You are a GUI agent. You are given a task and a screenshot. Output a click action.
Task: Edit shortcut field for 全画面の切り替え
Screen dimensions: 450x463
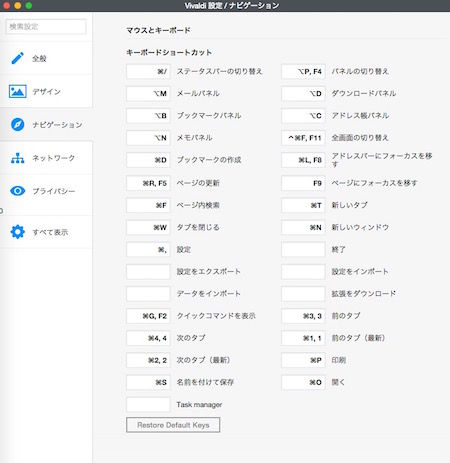pos(303,138)
